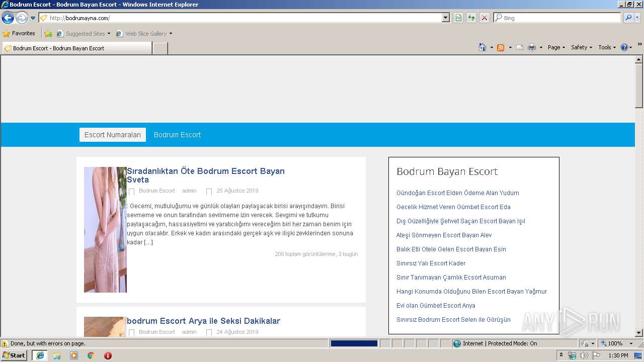Click Internet Protected Mode zone indicator

pyautogui.click(x=495, y=343)
